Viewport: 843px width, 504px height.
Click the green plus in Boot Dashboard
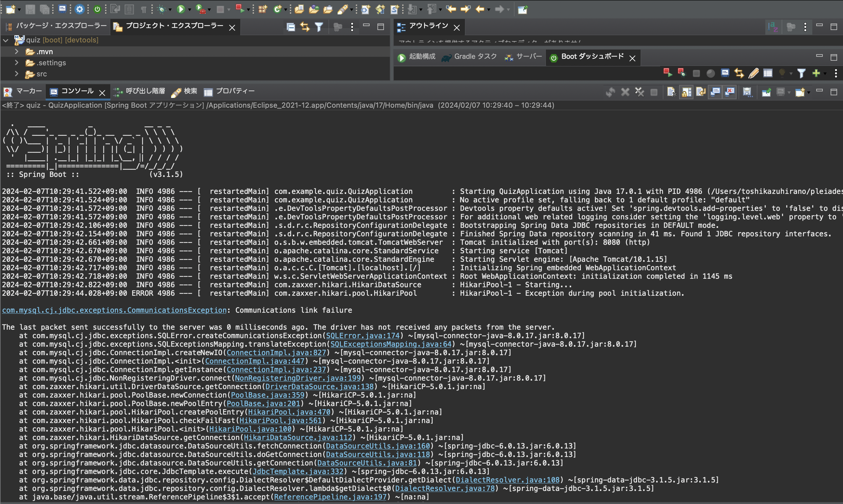tap(816, 73)
